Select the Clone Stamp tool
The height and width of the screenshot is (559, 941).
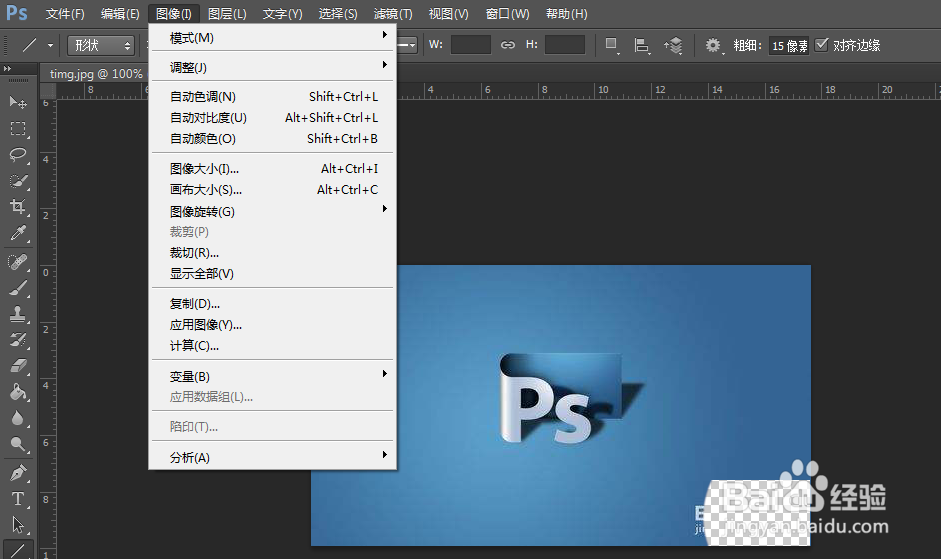[x=18, y=314]
